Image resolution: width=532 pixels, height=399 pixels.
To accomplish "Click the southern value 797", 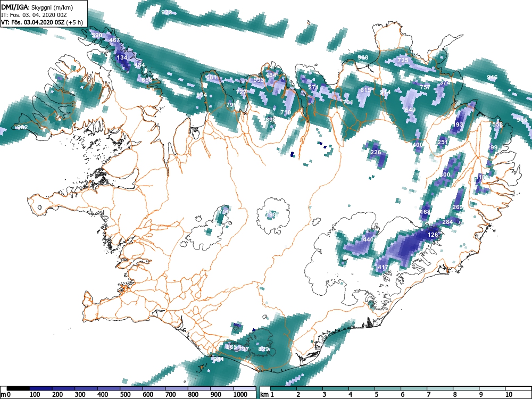I will coord(244,349).
